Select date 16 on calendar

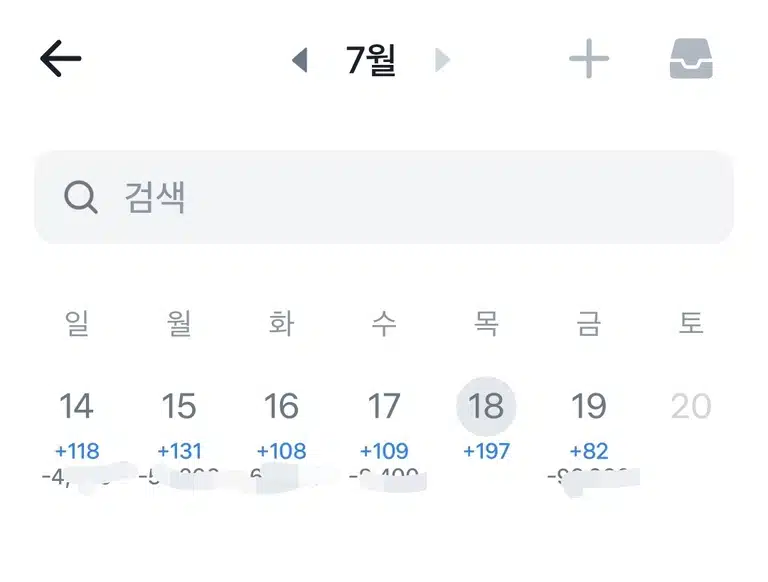pyautogui.click(x=282, y=406)
